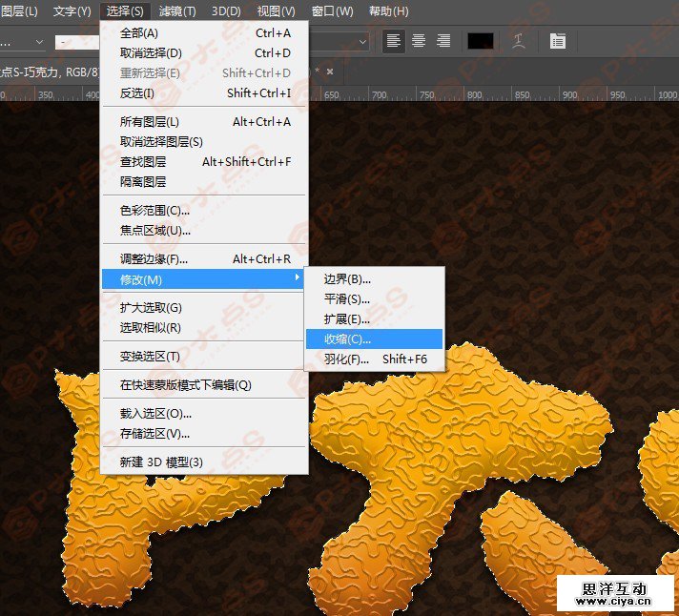Open the 滤镜(T) menu
Screen dimensions: 679x616
[x=177, y=11]
